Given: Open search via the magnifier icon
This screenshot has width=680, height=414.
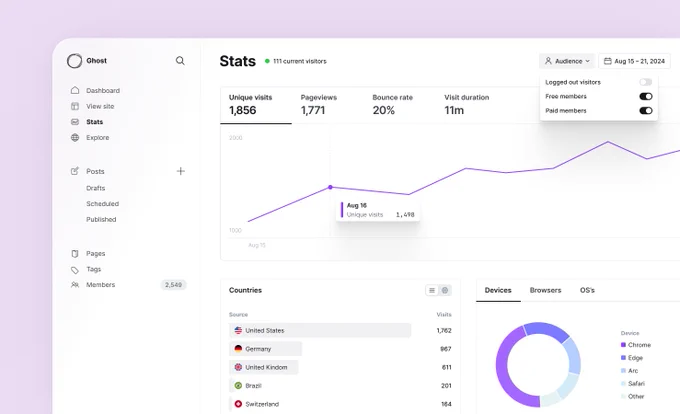Looking at the screenshot, I should tap(180, 61).
